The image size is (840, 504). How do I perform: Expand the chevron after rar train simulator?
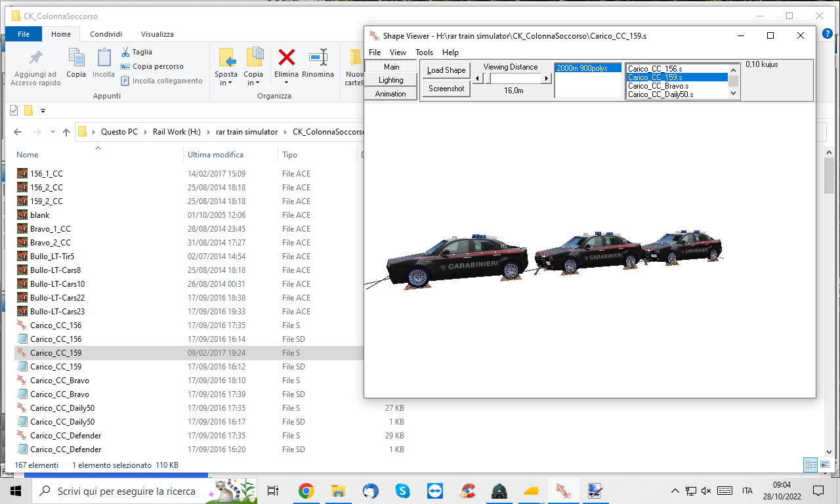coord(285,132)
